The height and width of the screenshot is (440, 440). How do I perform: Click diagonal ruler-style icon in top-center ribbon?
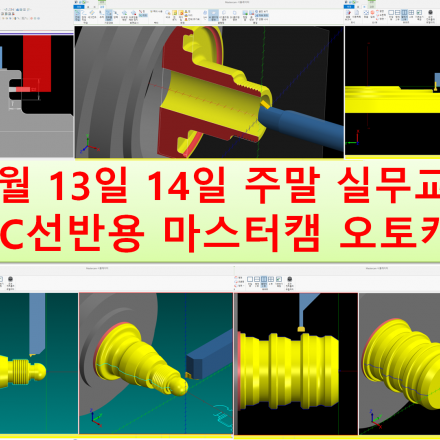click(92, 12)
